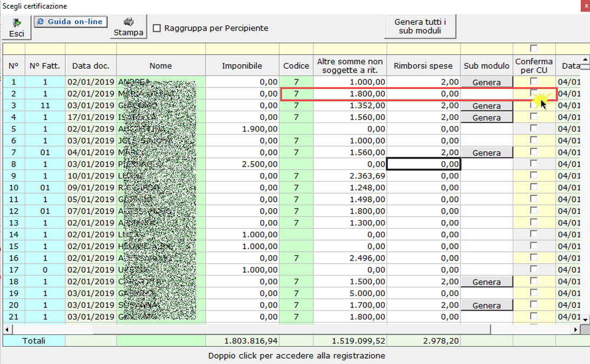The height and width of the screenshot is (364, 590).
Task: Open the Guida on-line help
Action: pyautogui.click(x=71, y=22)
